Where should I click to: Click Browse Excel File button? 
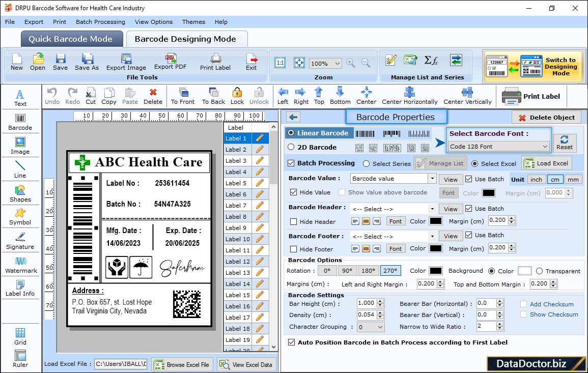tap(182, 364)
